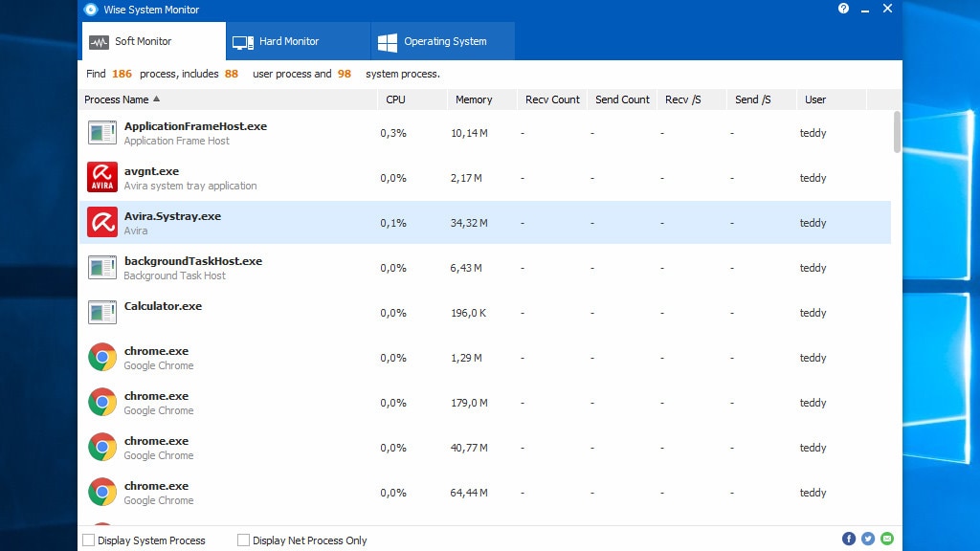Viewport: 980px width, 551px height.
Task: Click the 88 user process count
Action: (x=232, y=74)
